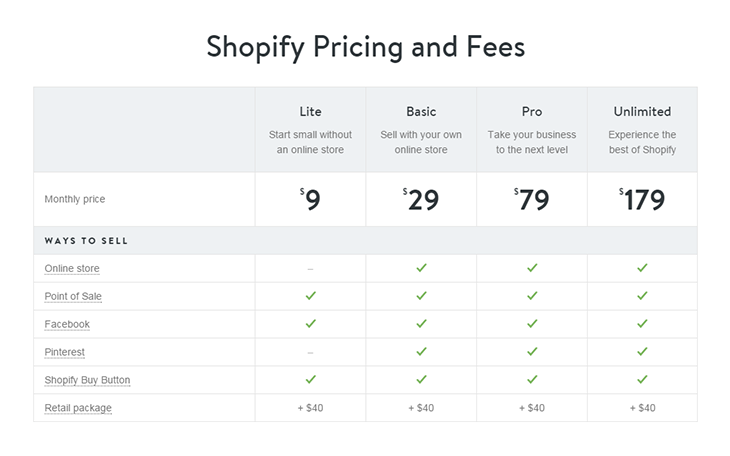Click the Basic plan Online store checkmark
This screenshot has width=730, height=456.
coord(421,268)
